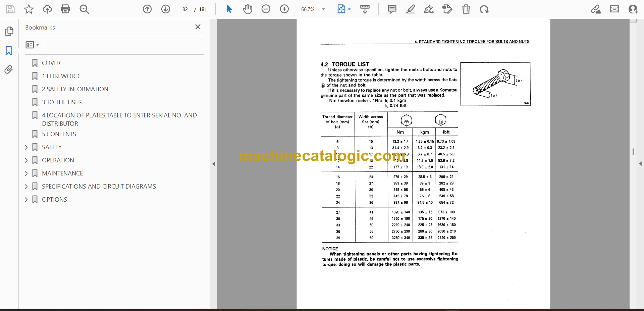Activate the Hand pan tool
The width and height of the screenshot is (644, 311).
coord(248,9)
